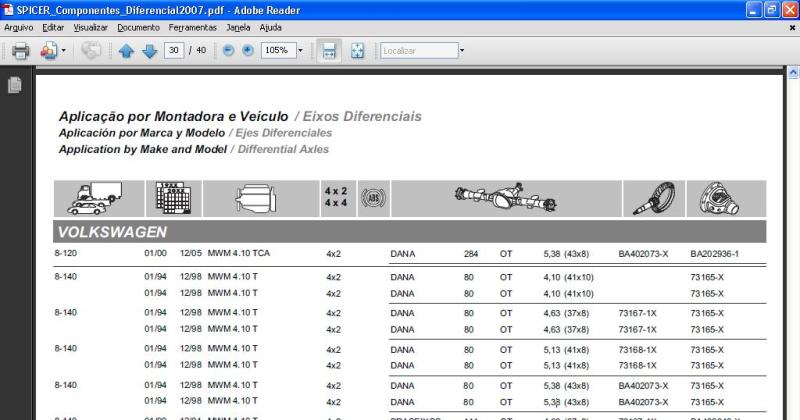Viewport: 800px width, 420px height.
Task: Zoom in with the plus button
Action: click(x=248, y=51)
